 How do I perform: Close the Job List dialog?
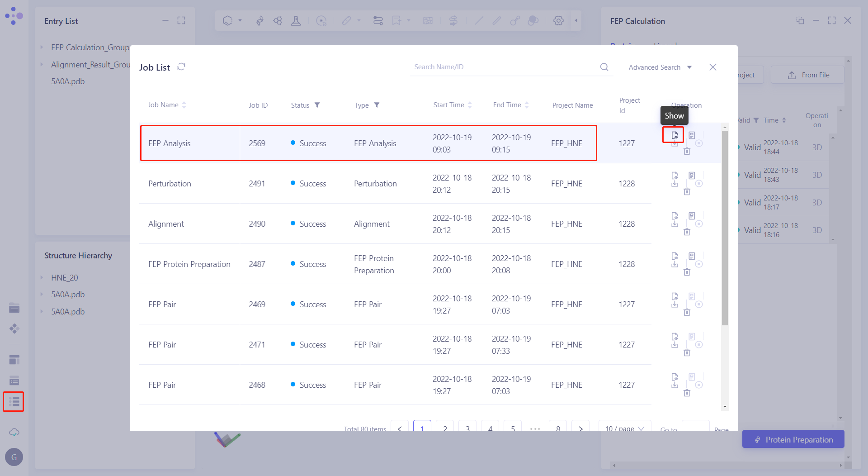point(713,67)
